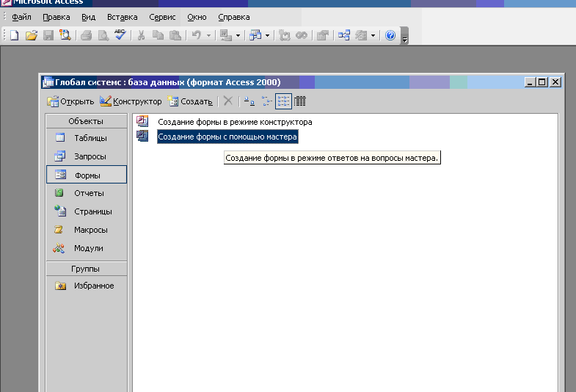Expand the Undo history dropdown arrow
The image size is (576, 392).
coord(208,35)
